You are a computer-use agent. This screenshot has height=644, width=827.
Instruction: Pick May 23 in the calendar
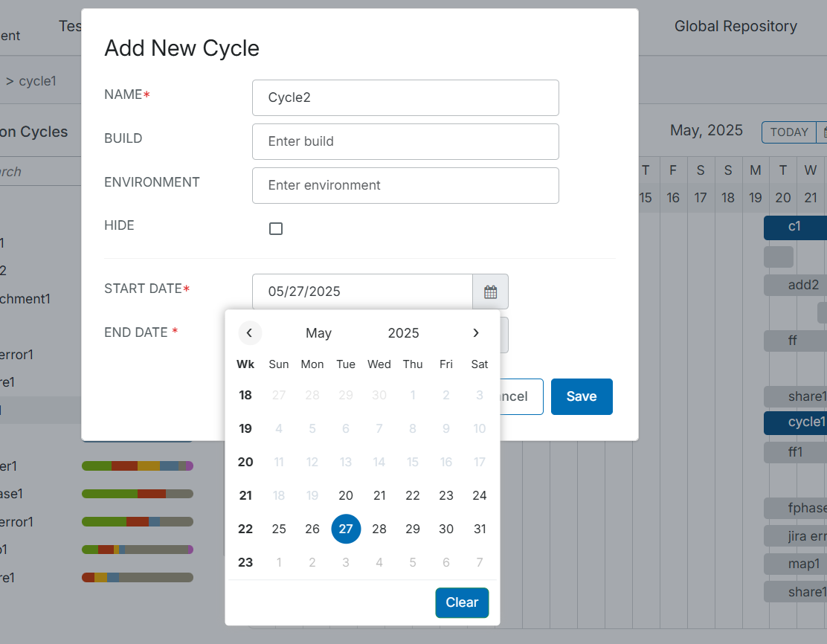446,495
